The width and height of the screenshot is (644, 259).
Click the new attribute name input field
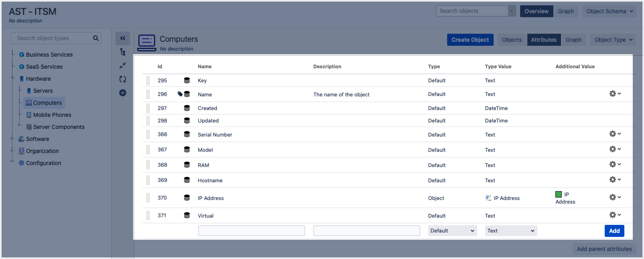pos(251,231)
